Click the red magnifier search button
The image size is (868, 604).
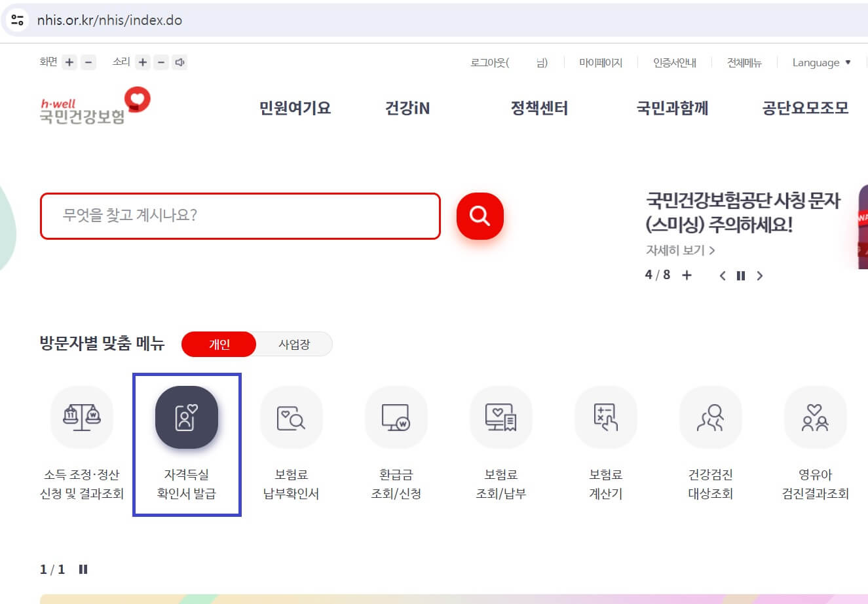(480, 216)
